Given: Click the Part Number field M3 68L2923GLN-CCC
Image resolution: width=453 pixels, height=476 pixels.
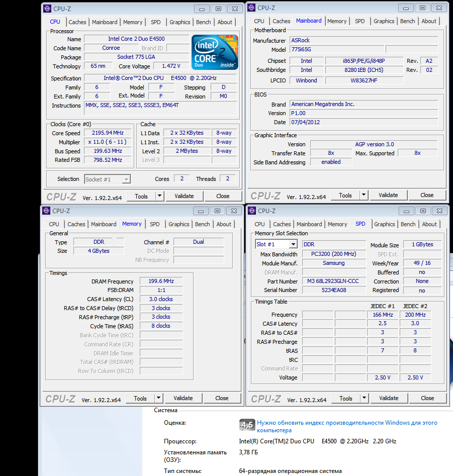Looking at the screenshot, I should pos(333,281).
